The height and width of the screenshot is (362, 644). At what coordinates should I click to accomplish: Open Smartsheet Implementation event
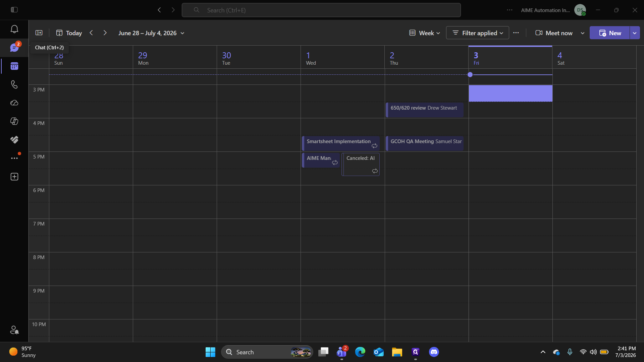pyautogui.click(x=341, y=143)
